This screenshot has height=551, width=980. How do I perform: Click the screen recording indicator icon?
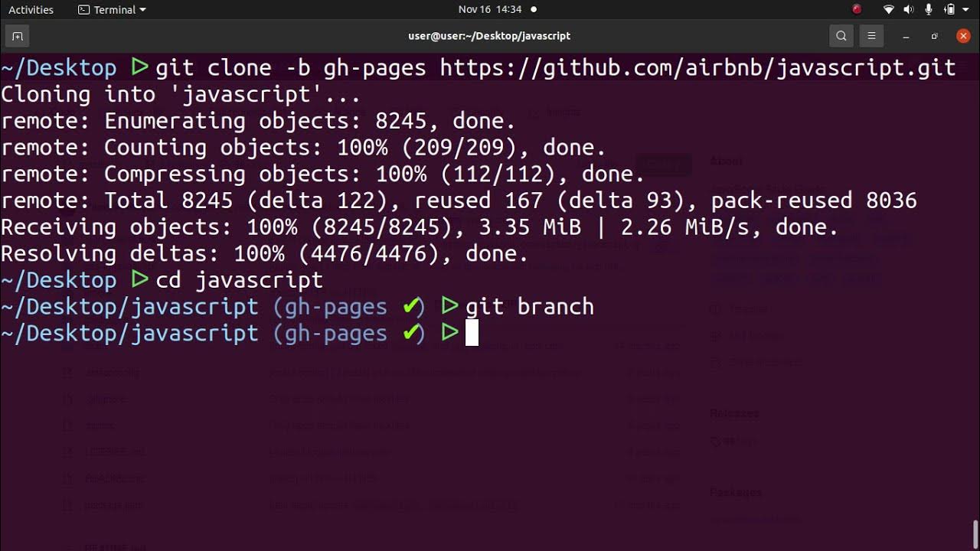[857, 10]
